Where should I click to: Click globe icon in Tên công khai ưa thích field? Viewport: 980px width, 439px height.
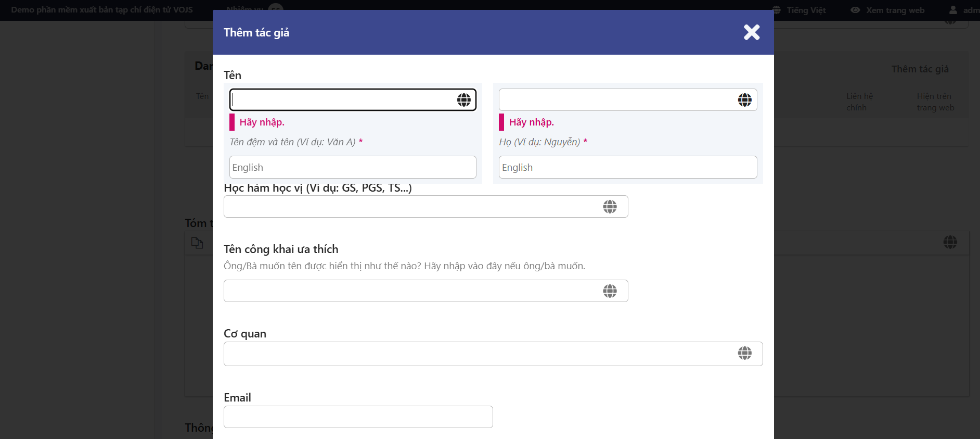click(x=610, y=291)
